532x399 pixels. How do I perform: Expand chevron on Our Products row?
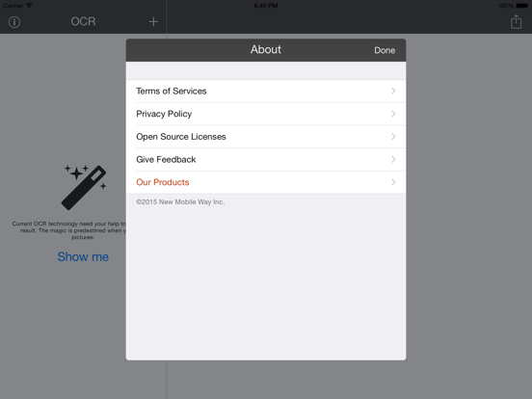[393, 182]
